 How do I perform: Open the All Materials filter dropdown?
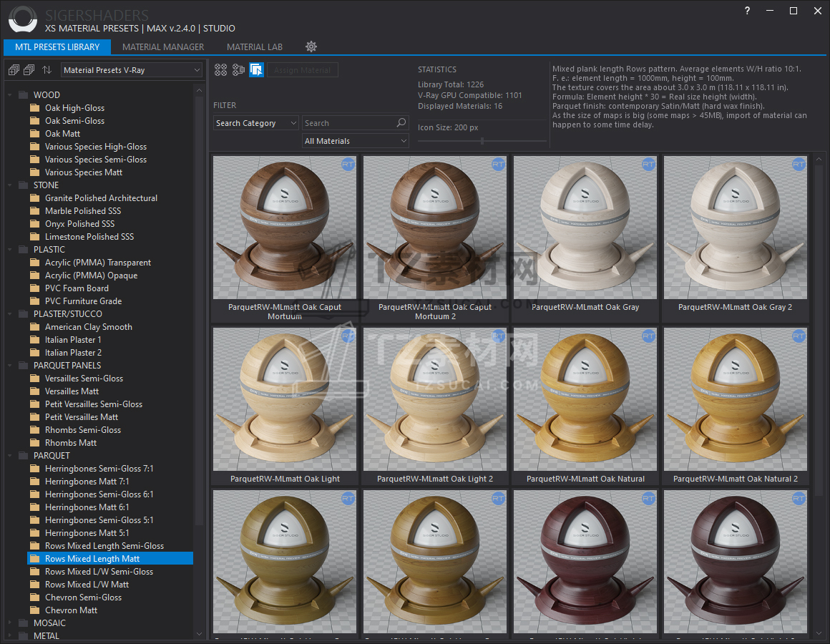pyautogui.click(x=356, y=141)
